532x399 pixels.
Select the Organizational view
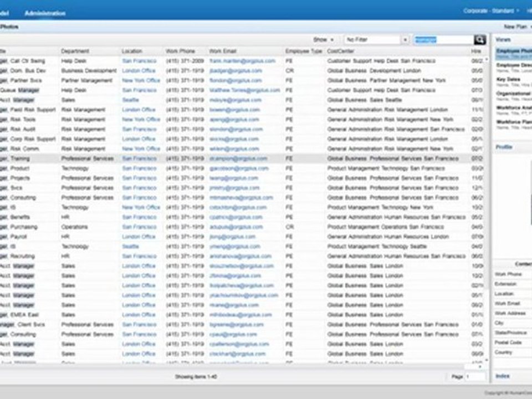point(514,96)
